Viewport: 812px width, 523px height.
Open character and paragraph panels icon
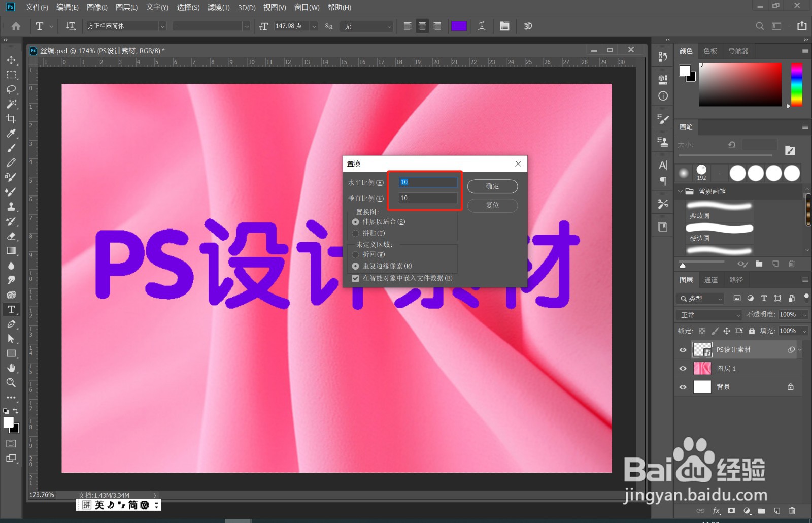point(504,26)
